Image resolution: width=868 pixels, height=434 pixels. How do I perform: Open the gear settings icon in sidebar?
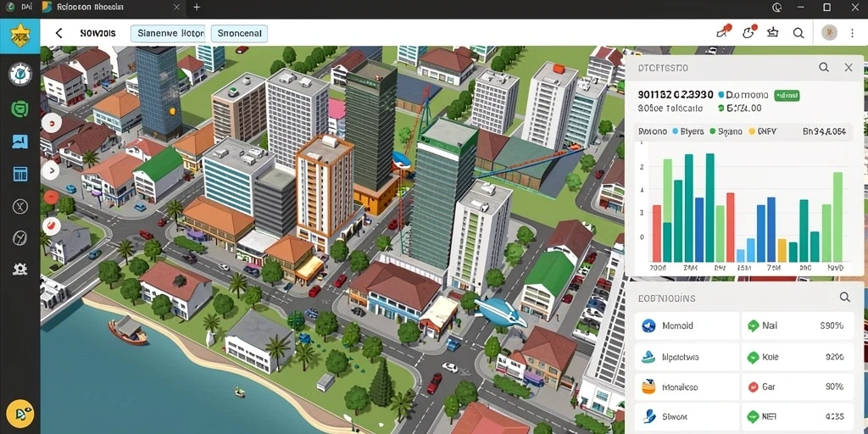coord(20,269)
